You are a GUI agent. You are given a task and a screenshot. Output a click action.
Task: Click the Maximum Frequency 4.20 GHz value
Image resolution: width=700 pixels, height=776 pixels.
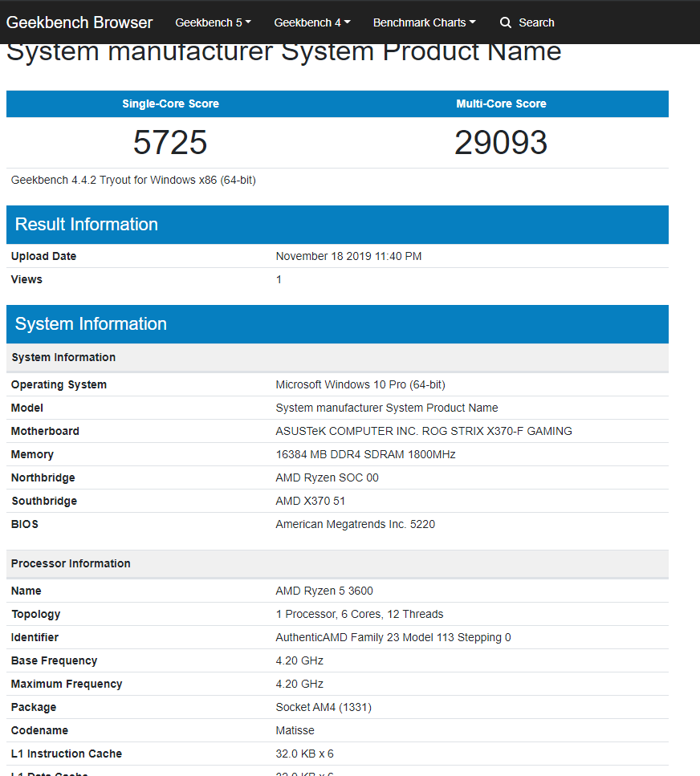(x=299, y=684)
